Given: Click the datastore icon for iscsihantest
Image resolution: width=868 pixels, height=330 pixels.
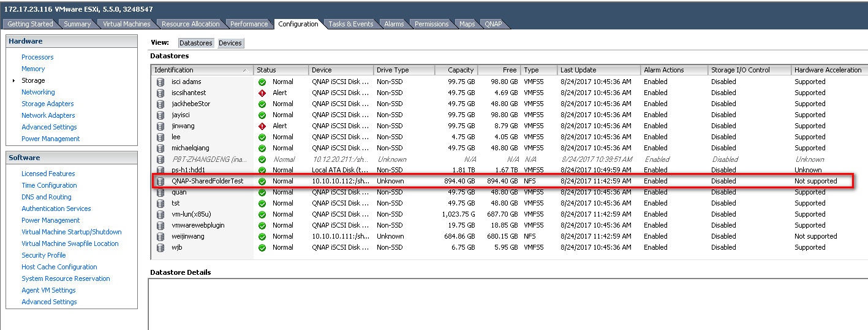Looking at the screenshot, I should pos(160,93).
